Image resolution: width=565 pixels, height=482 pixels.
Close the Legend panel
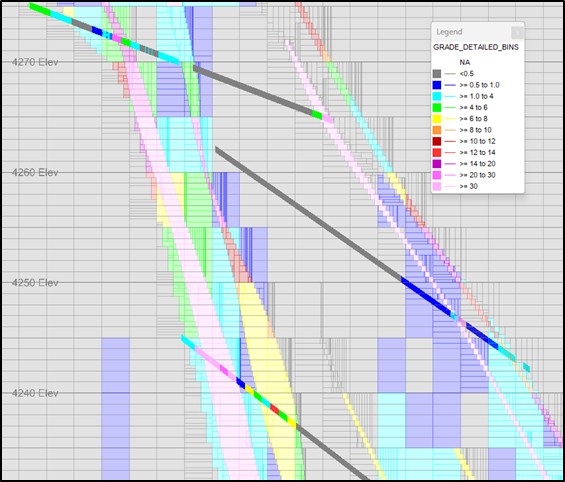tap(517, 32)
